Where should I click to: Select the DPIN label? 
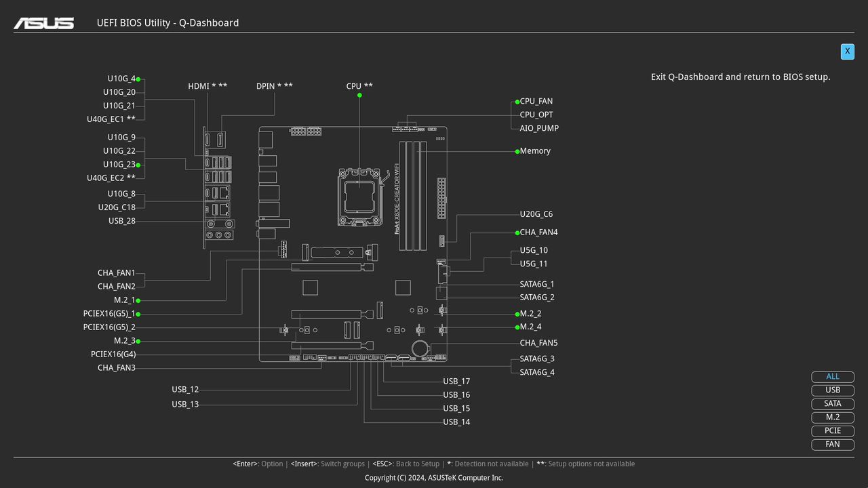[275, 86]
